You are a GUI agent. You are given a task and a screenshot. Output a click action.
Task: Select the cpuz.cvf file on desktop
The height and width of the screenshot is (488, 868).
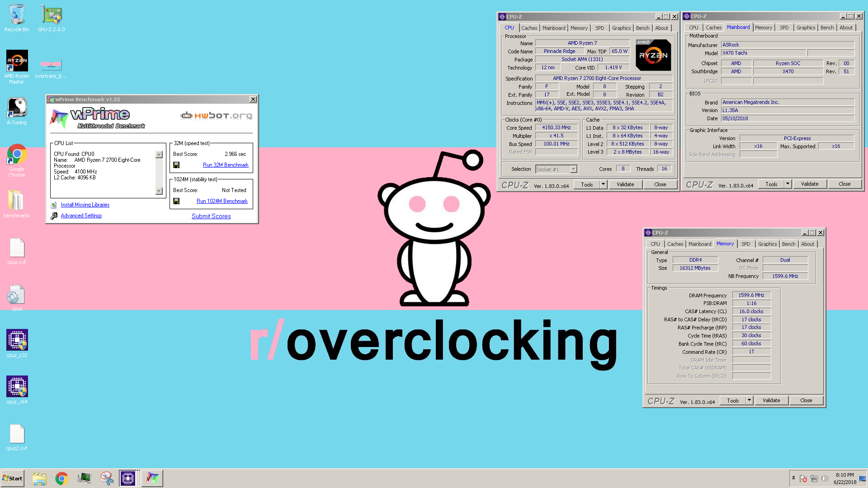coord(17,251)
